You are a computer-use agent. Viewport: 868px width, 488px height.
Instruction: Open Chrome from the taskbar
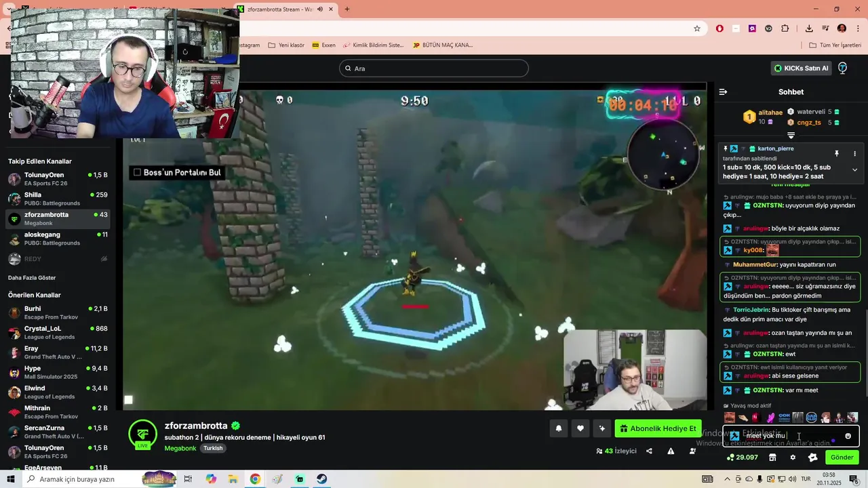pos(255,479)
